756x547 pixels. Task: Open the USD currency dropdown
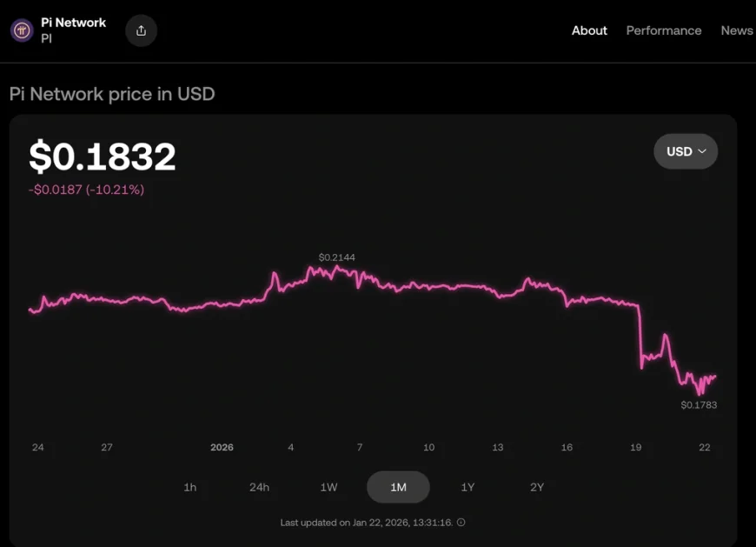(x=686, y=151)
